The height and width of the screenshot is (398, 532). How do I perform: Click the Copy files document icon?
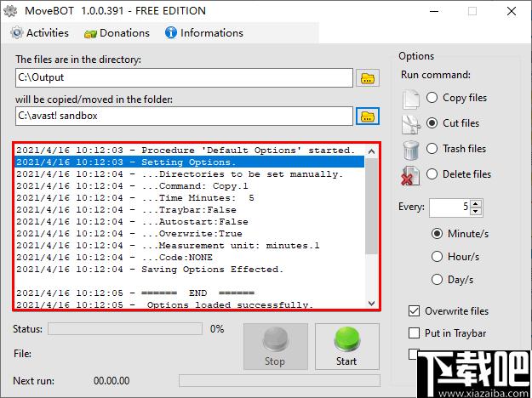click(411, 99)
